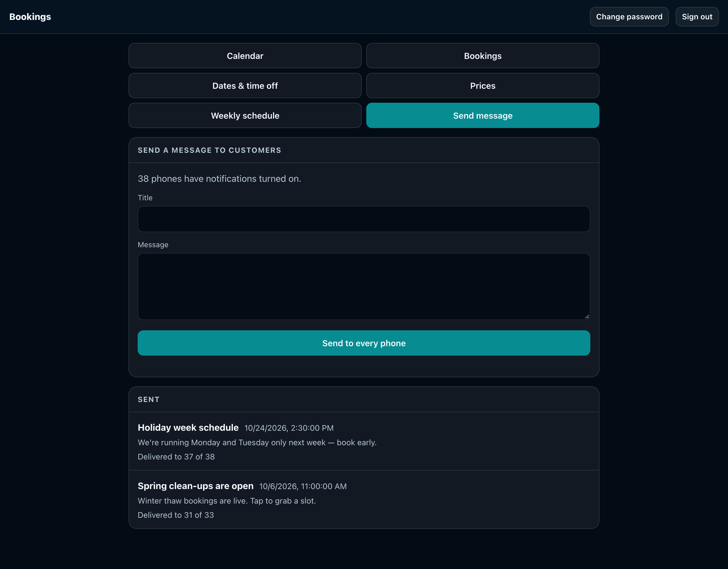This screenshot has width=728, height=569.
Task: Click the '38 phones have notifications' text
Action: click(x=219, y=179)
